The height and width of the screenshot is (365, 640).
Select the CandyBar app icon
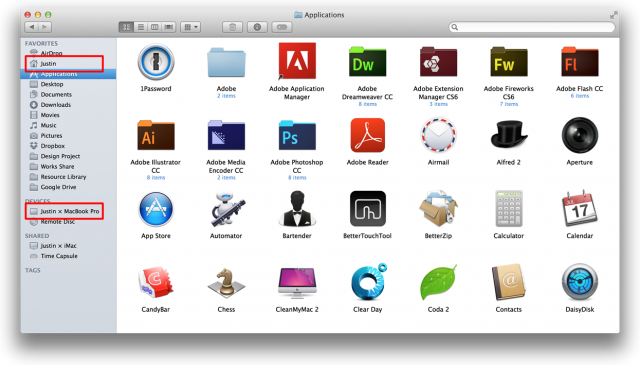(156, 282)
